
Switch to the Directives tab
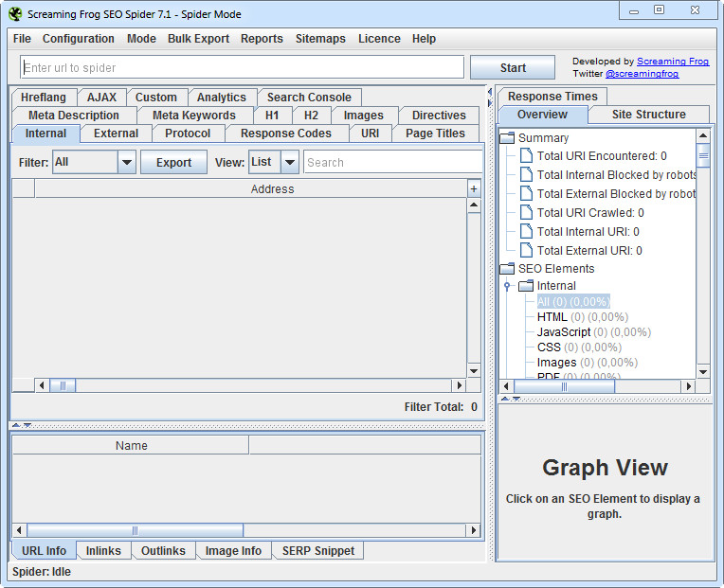tap(439, 116)
